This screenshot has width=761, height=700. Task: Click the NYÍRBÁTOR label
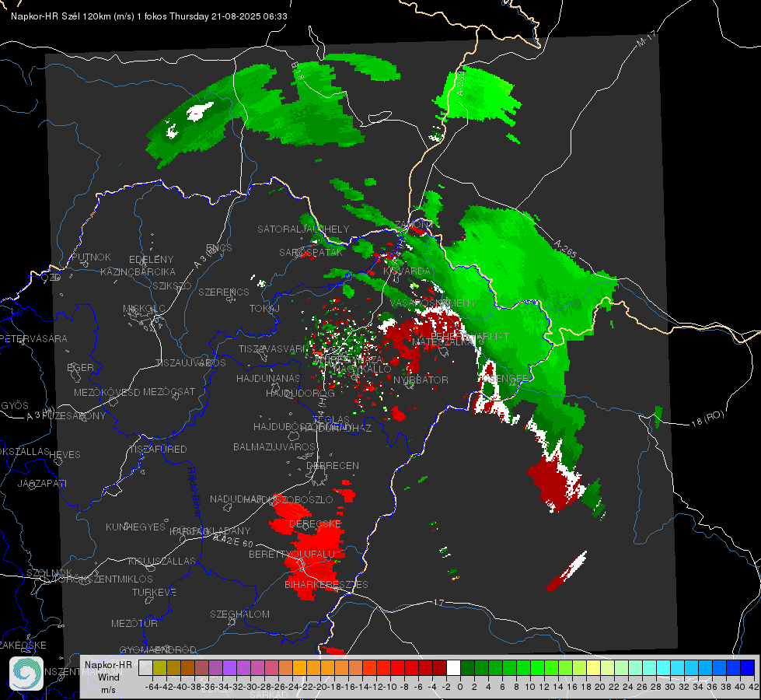pos(421,380)
